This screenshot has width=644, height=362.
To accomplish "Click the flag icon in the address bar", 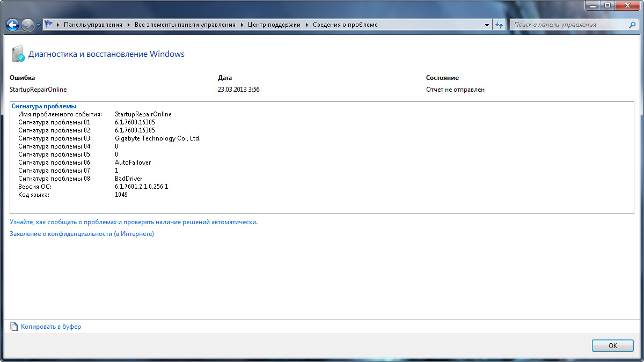I will coord(49,25).
